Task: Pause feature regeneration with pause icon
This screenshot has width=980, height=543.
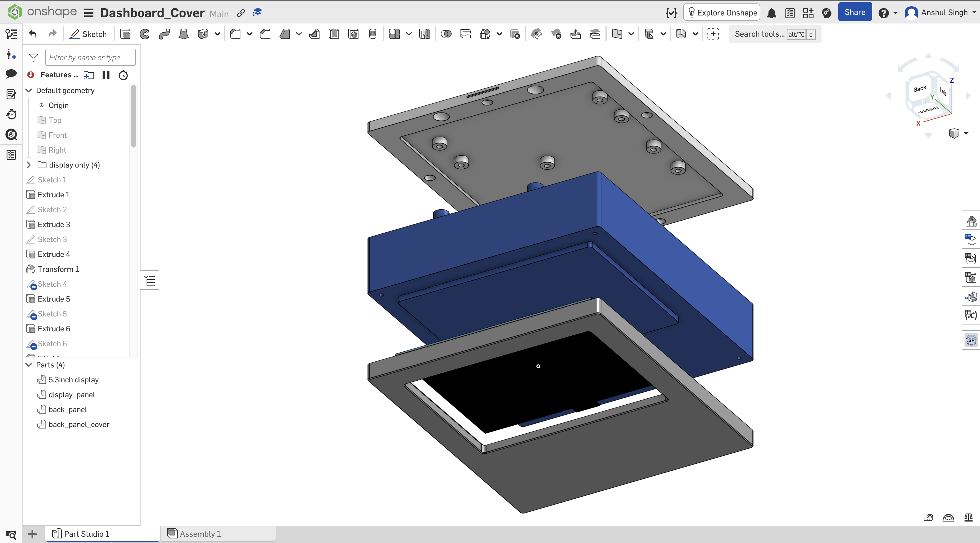Action: pos(106,75)
